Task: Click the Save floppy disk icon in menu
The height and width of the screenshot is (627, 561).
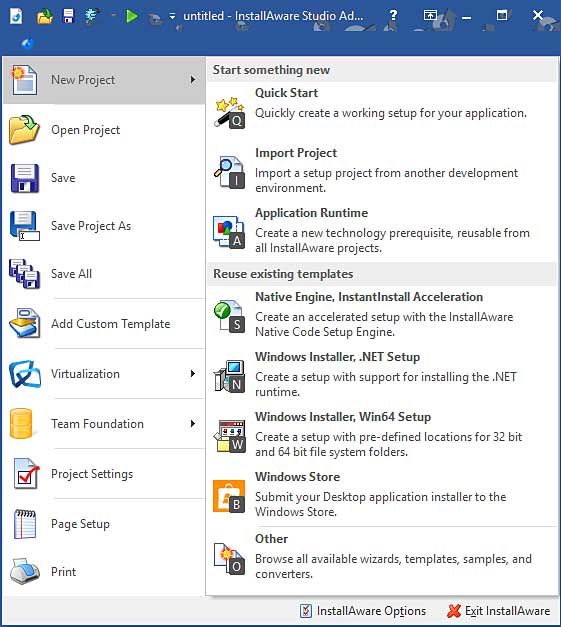Action: click(24, 178)
